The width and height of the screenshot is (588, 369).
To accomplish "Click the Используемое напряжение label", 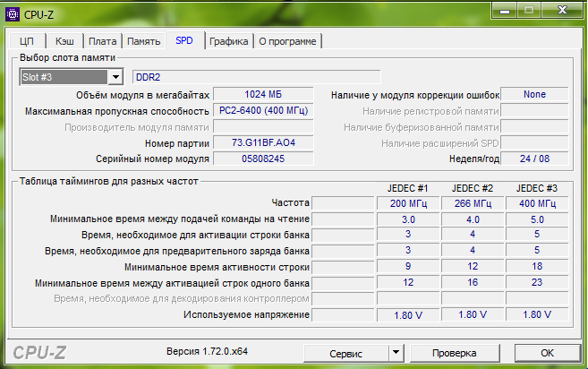I will click(x=246, y=314).
